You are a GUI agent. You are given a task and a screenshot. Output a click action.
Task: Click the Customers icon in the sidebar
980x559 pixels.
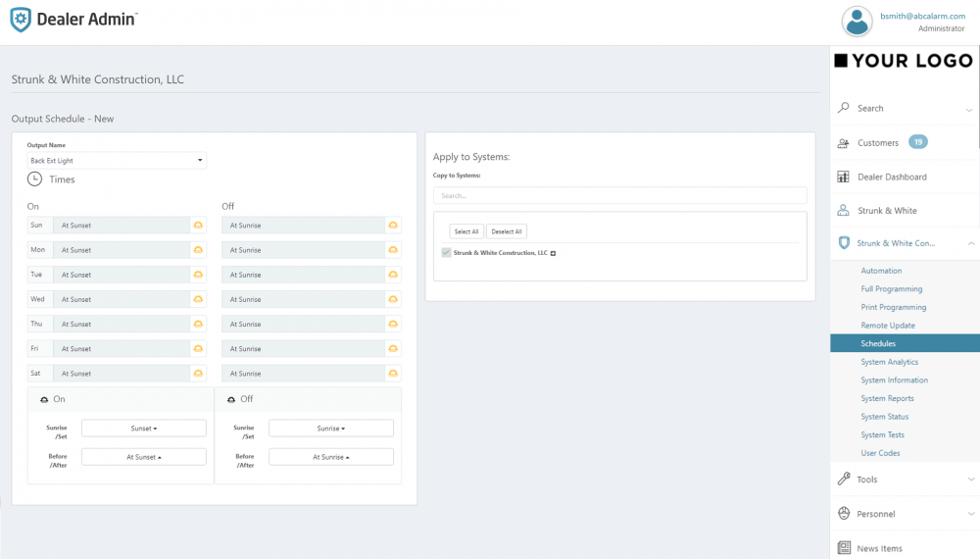click(843, 143)
